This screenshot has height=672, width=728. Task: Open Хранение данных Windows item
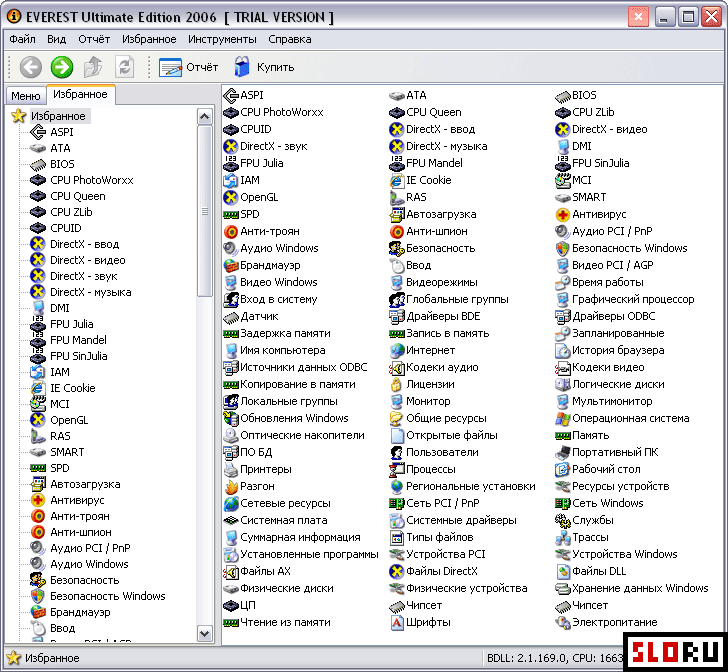click(x=632, y=589)
